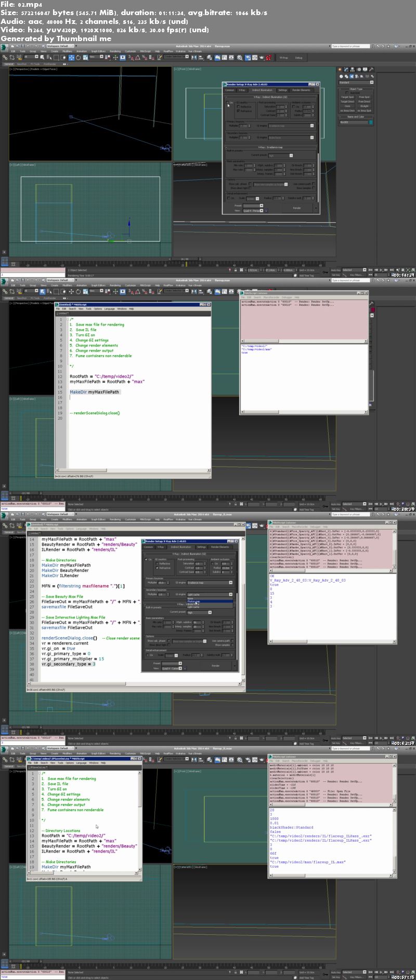The width and height of the screenshot is (416, 980).
Task: Open Modify panel icon in first frame
Action: point(346,69)
